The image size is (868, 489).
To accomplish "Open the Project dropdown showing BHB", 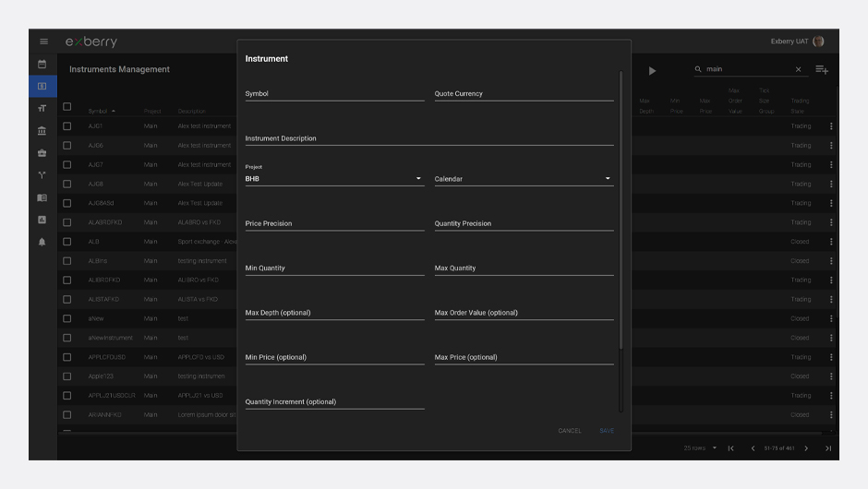I will (x=333, y=179).
